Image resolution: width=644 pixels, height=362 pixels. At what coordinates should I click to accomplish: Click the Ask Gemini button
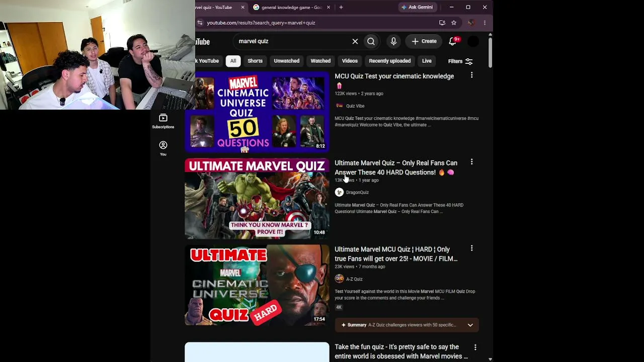[417, 7]
